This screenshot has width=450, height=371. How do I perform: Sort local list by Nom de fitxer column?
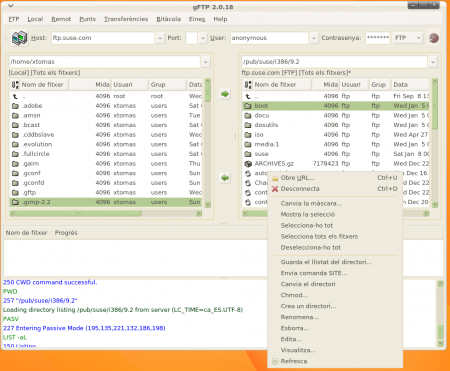44,85
